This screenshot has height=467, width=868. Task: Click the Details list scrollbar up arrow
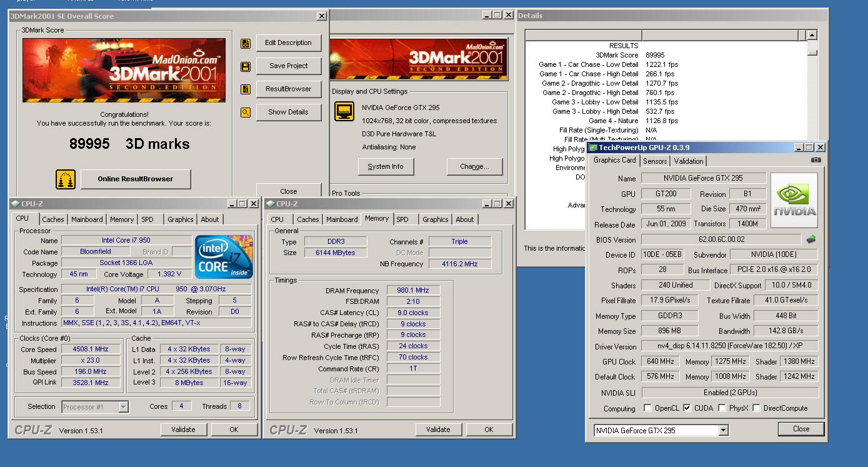(812, 36)
